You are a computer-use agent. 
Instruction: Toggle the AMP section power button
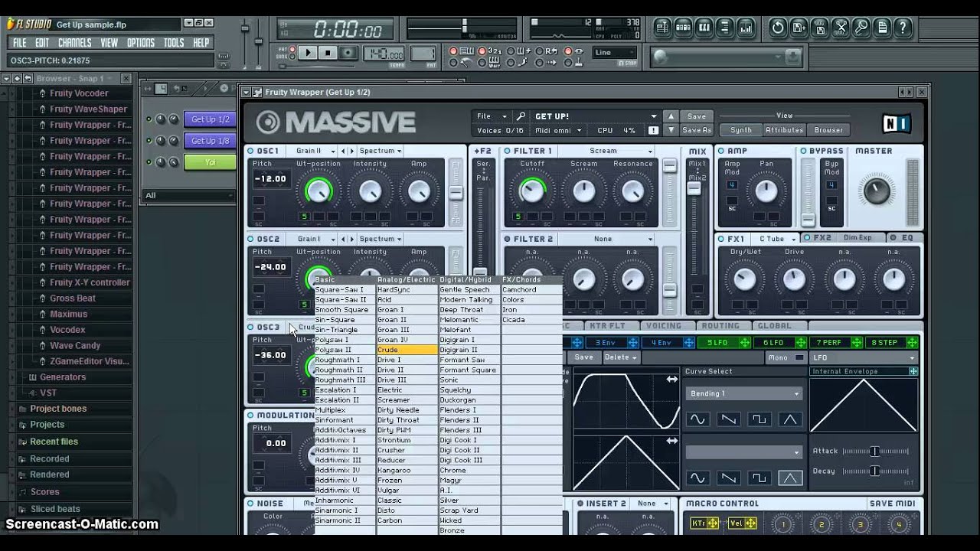[720, 151]
